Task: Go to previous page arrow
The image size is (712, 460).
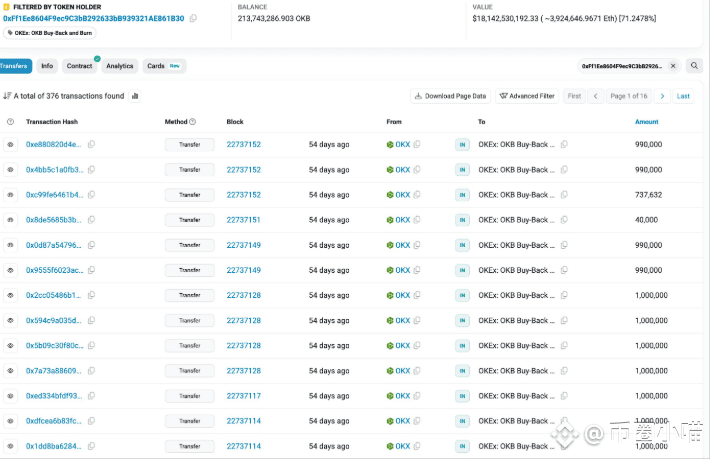Action: click(x=595, y=96)
